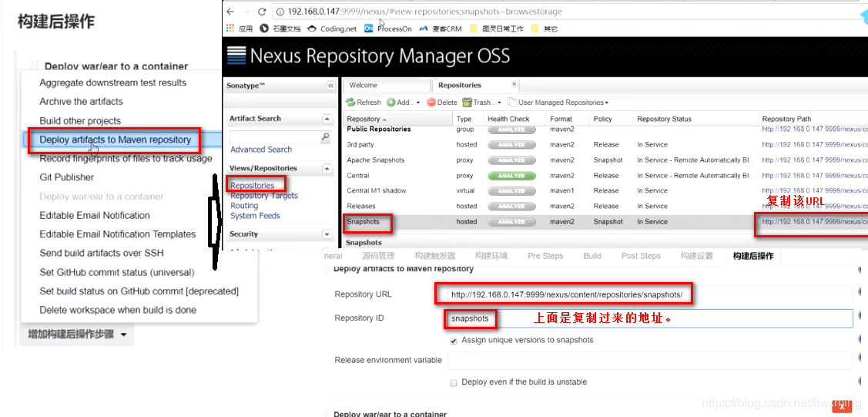
Task: Open the Build tab in Jenkins
Action: click(x=592, y=256)
